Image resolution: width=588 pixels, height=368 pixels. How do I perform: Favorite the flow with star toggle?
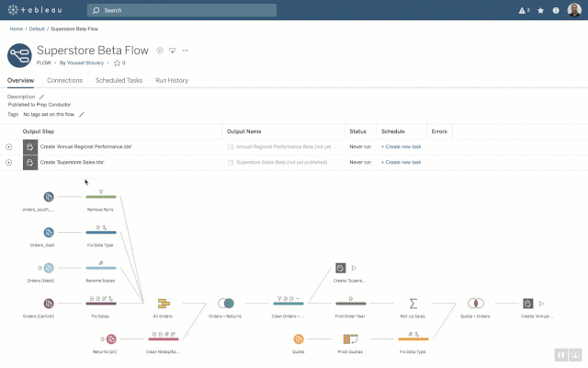click(117, 63)
